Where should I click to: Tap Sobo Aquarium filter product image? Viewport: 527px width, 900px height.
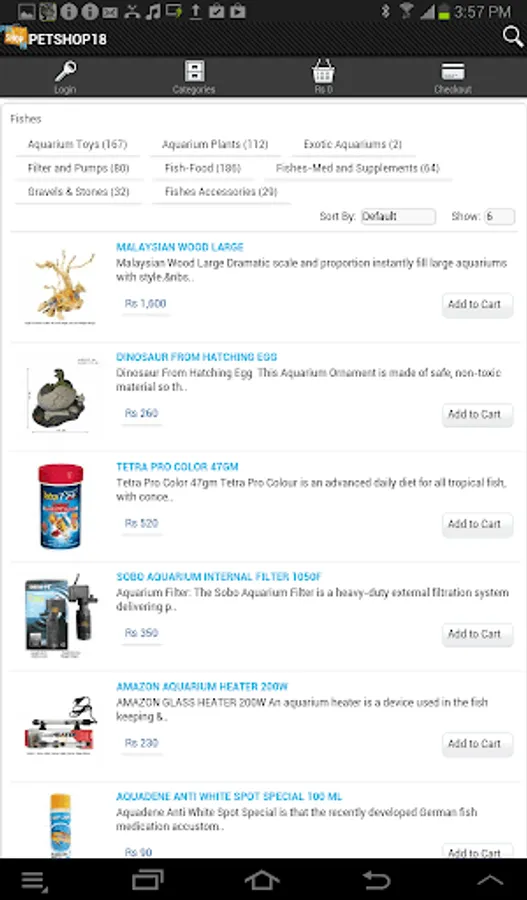61,616
